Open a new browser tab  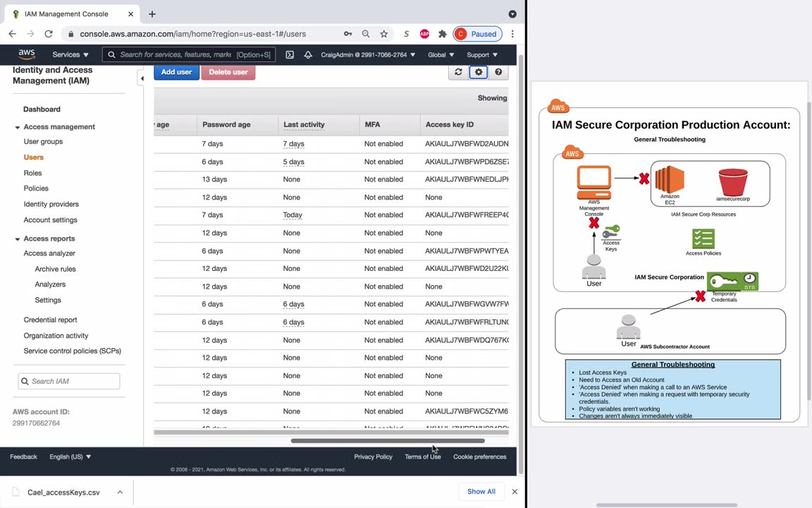pos(152,14)
